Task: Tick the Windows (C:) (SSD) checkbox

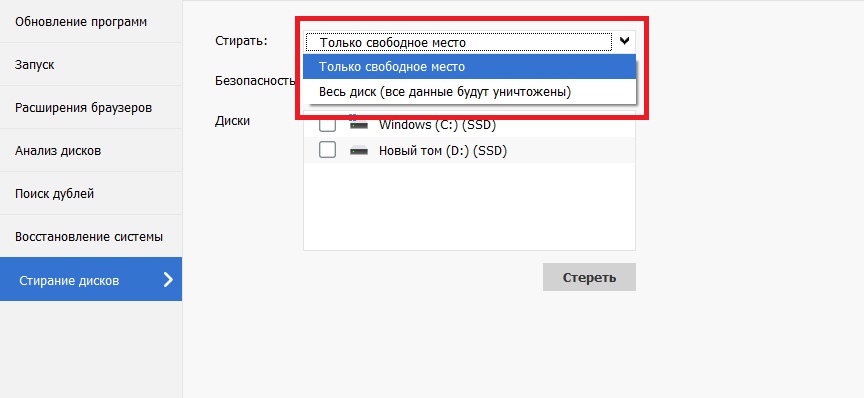Action: 327,125
